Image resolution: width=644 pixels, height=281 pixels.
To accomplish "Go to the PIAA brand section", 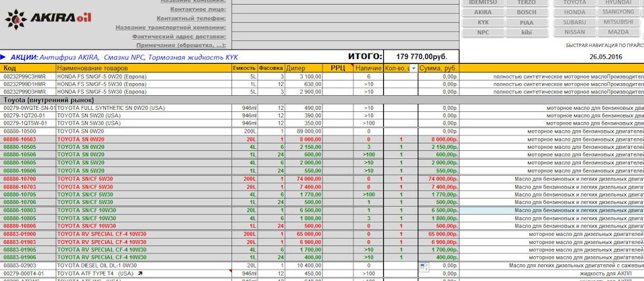I will (x=527, y=21).
